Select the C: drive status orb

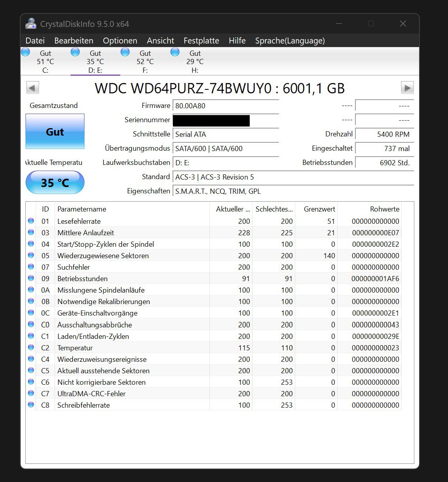click(x=26, y=52)
